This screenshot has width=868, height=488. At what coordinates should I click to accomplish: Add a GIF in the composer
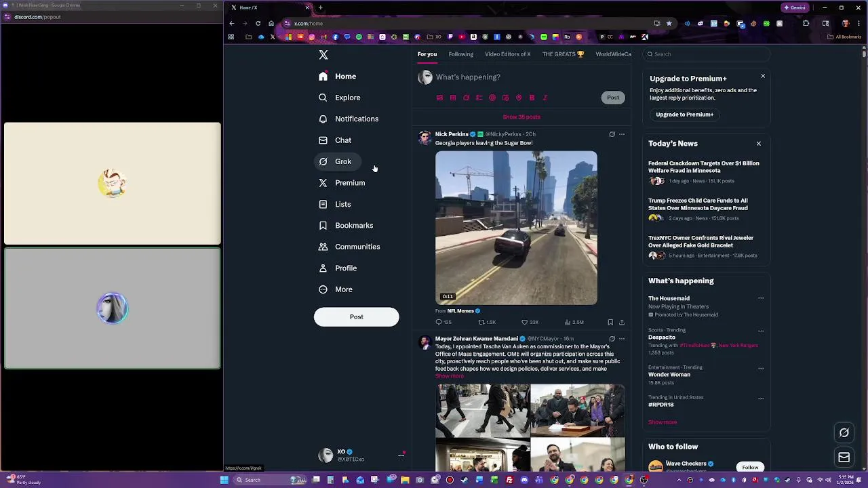point(453,98)
